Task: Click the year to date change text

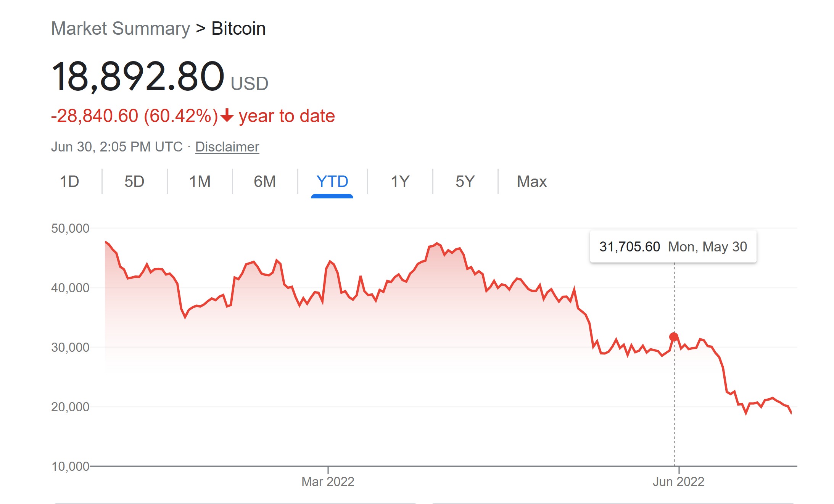Action: click(287, 116)
